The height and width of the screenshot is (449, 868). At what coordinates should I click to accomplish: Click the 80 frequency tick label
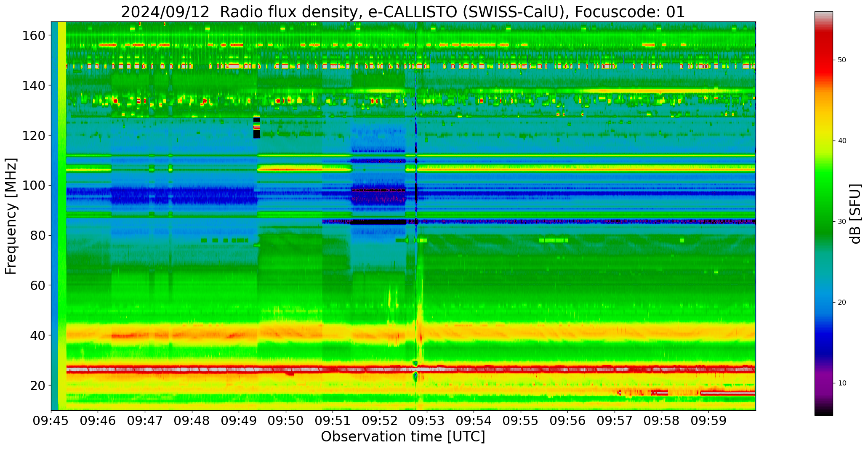click(37, 235)
